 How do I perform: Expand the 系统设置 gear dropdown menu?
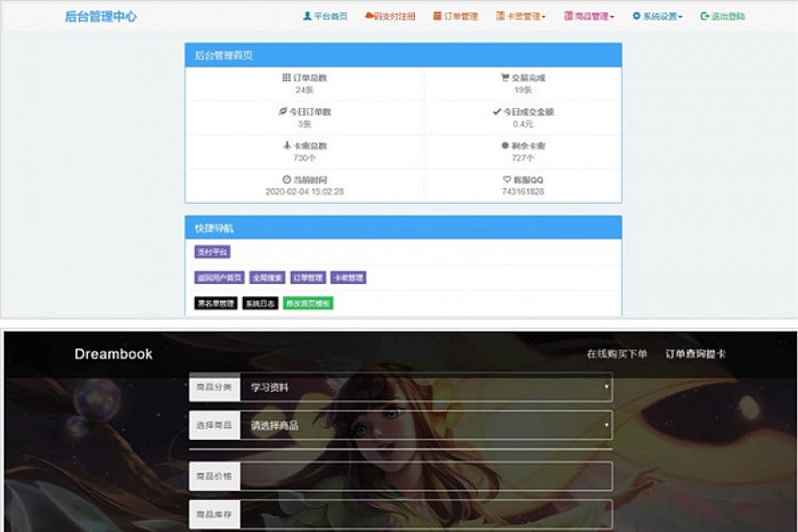(657, 16)
